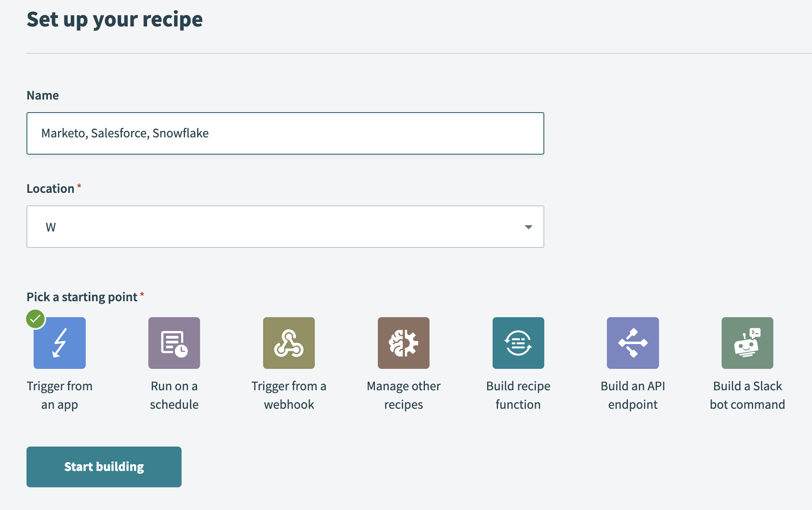
Task: Click the Name input field
Action: coord(286,133)
